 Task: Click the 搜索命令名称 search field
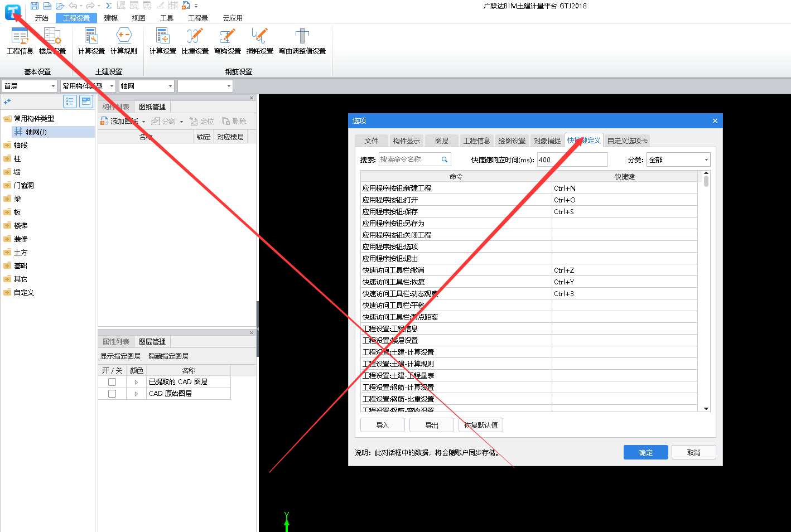415,159
